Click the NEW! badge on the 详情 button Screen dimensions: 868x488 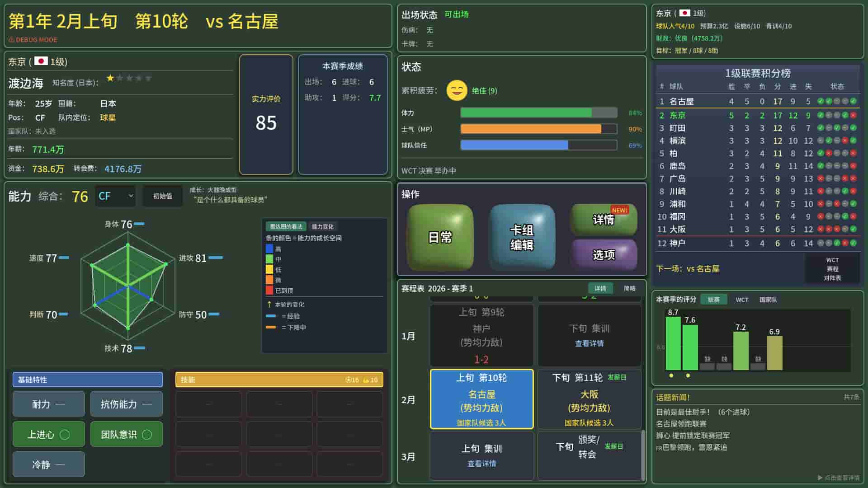click(619, 210)
